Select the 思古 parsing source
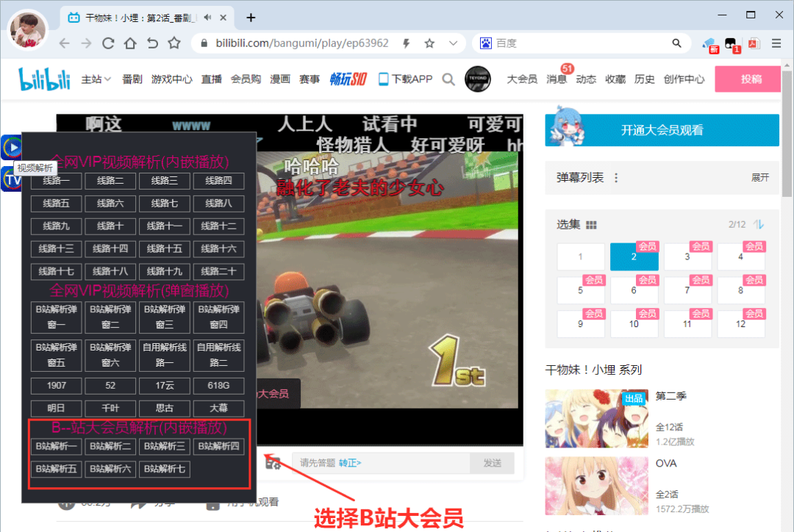This screenshot has height=532, width=794. pos(165,408)
